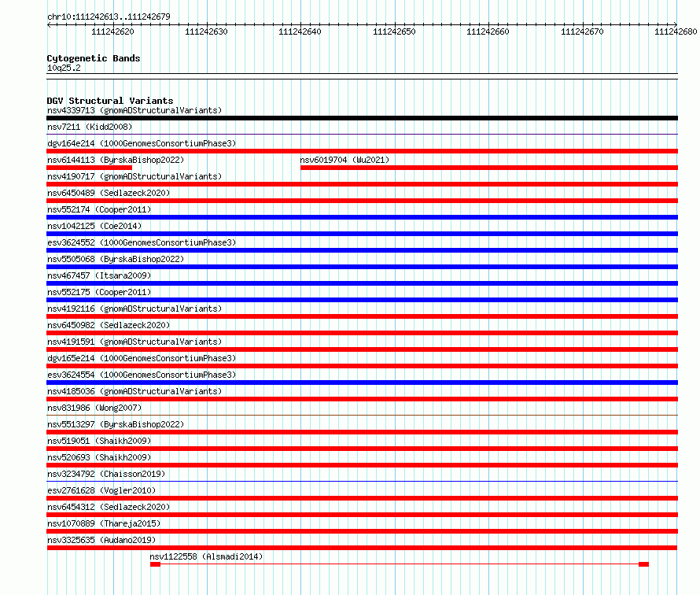Click the 111242660 ruler coordinate
The image size is (700, 595).
488,31
